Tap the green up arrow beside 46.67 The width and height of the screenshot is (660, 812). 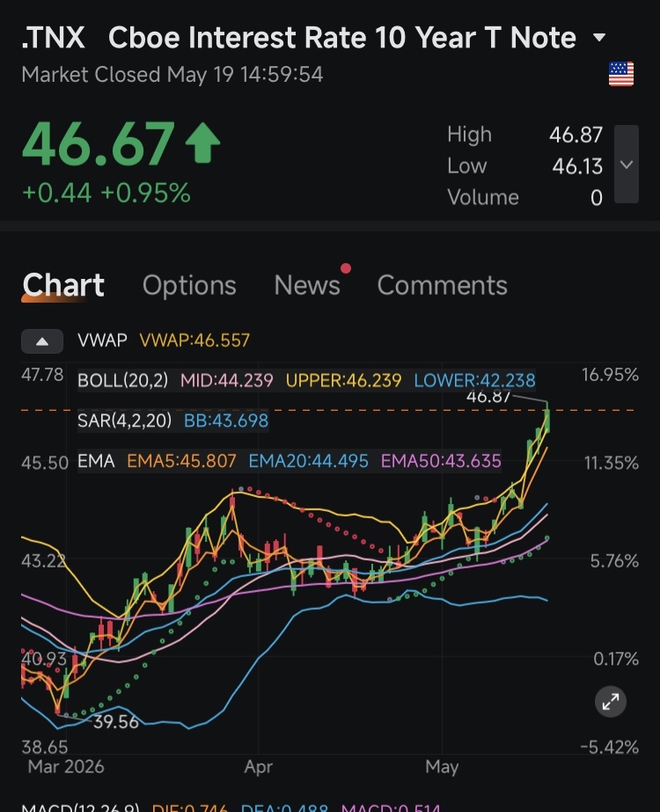[x=202, y=143]
